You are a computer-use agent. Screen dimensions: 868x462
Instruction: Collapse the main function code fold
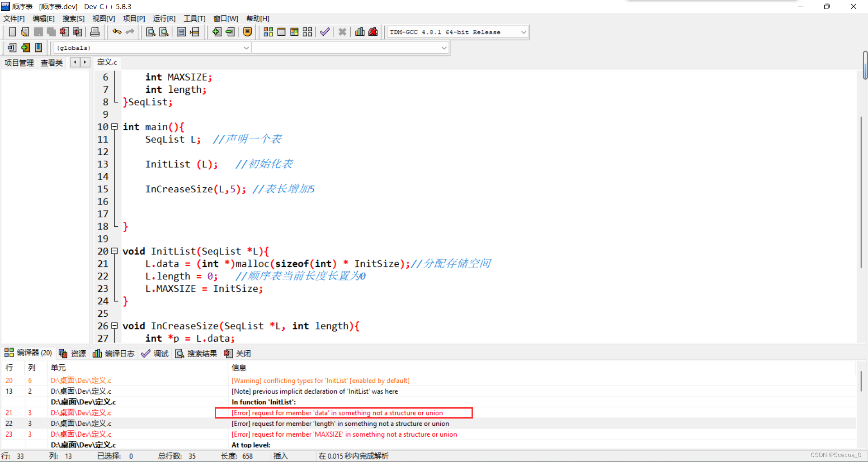pyautogui.click(x=114, y=126)
